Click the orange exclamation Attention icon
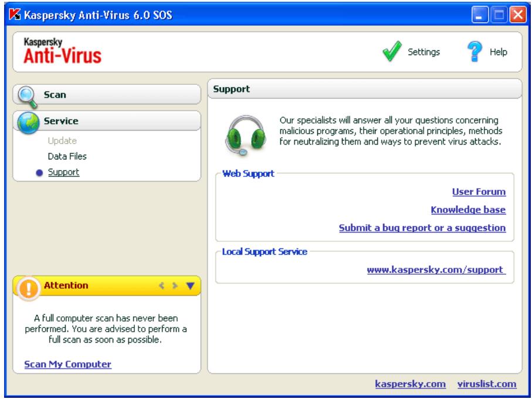The image size is (532, 399). tap(28, 288)
